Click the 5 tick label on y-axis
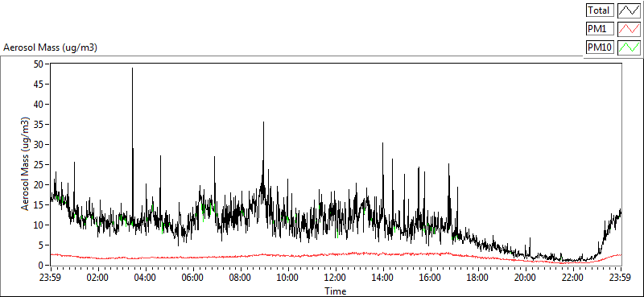The height and width of the screenshot is (297, 644). 41,245
